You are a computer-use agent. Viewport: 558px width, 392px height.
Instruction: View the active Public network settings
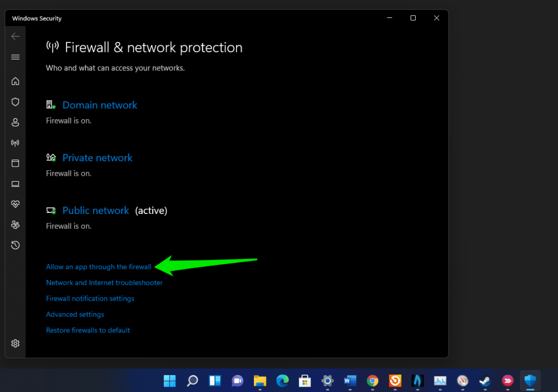pyautogui.click(x=95, y=210)
